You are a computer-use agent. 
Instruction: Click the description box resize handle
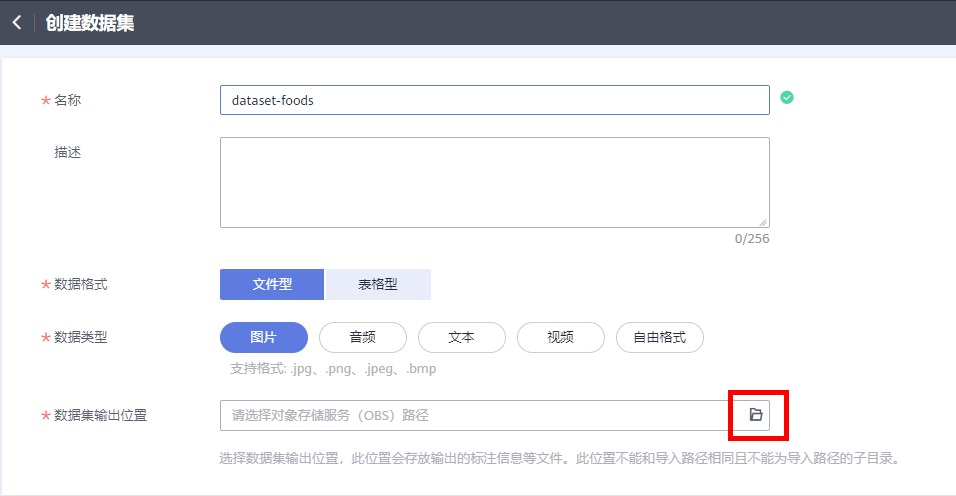pyautogui.click(x=764, y=222)
